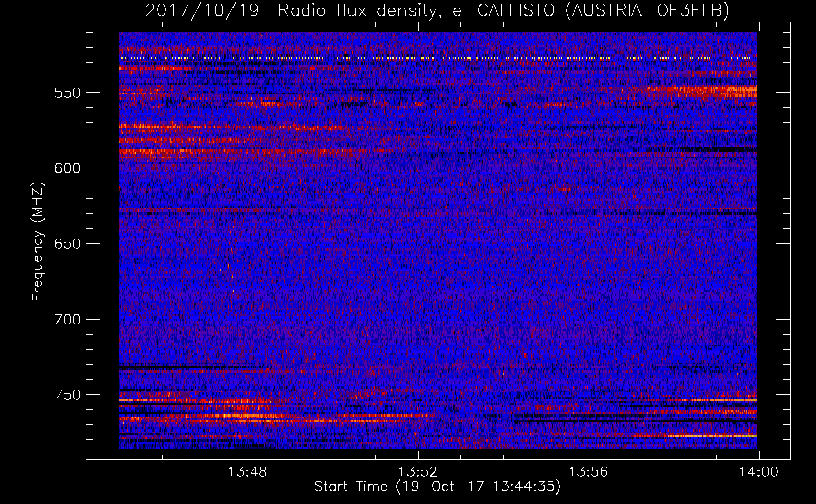Click the 600 frequency tick label

[68, 168]
